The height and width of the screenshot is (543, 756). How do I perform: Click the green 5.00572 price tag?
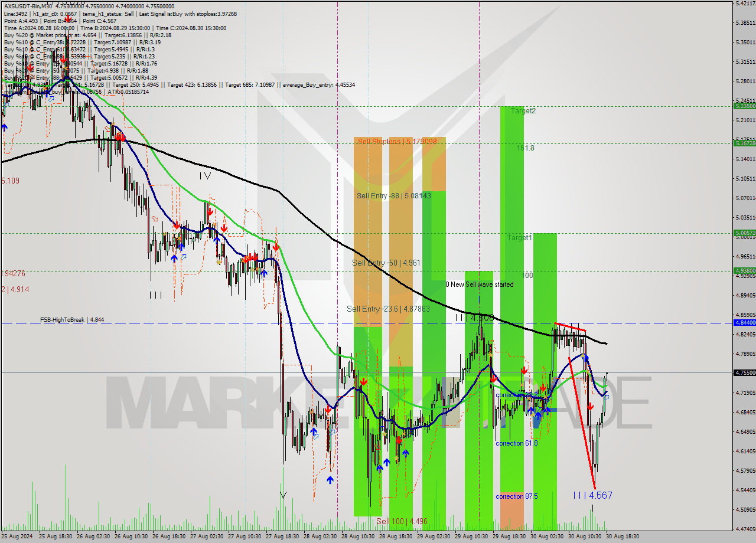tap(744, 233)
